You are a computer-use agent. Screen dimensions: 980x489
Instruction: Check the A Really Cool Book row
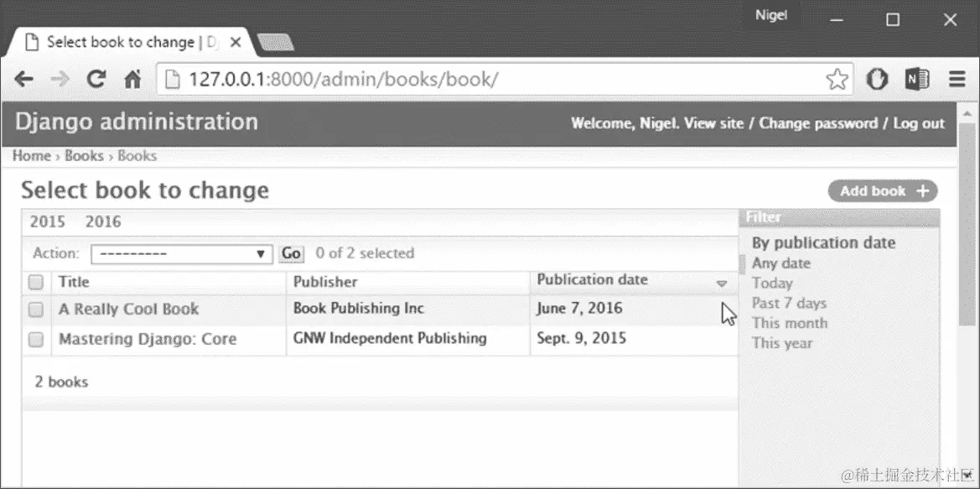point(35,310)
